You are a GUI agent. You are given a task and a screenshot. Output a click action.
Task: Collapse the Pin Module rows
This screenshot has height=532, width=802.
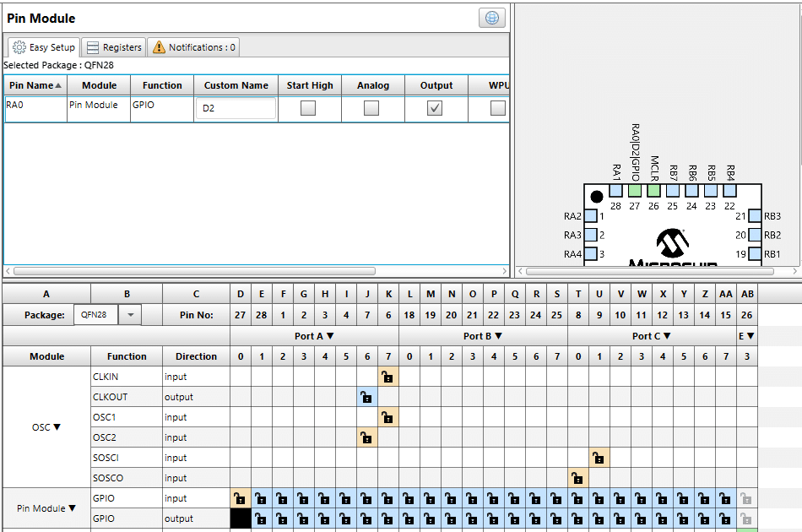72,508
